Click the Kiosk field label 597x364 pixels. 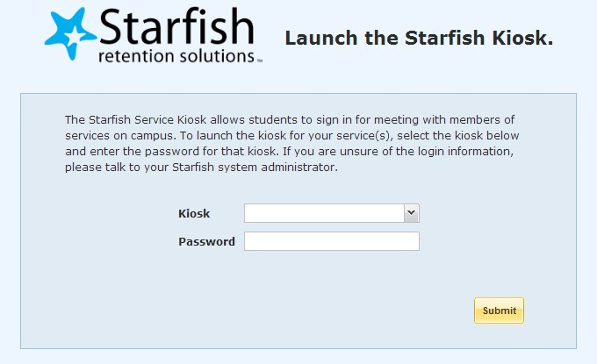click(194, 213)
